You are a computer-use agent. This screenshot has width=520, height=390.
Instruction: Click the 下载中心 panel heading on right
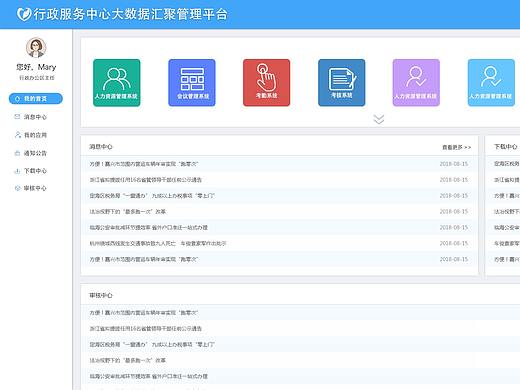tap(506, 147)
